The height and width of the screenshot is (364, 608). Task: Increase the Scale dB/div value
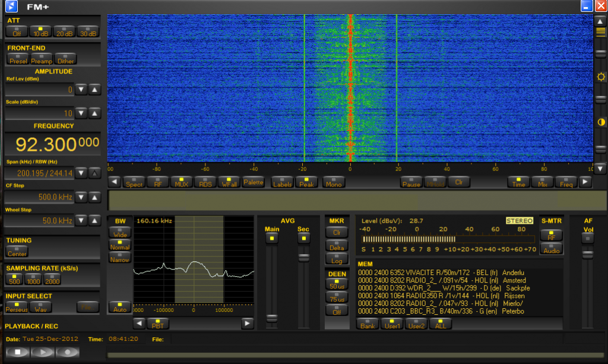tap(94, 113)
